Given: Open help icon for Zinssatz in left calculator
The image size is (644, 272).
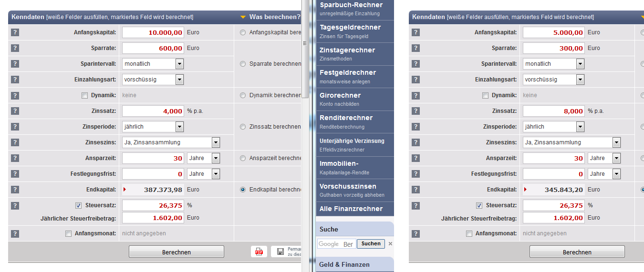Looking at the screenshot, I should [15, 111].
